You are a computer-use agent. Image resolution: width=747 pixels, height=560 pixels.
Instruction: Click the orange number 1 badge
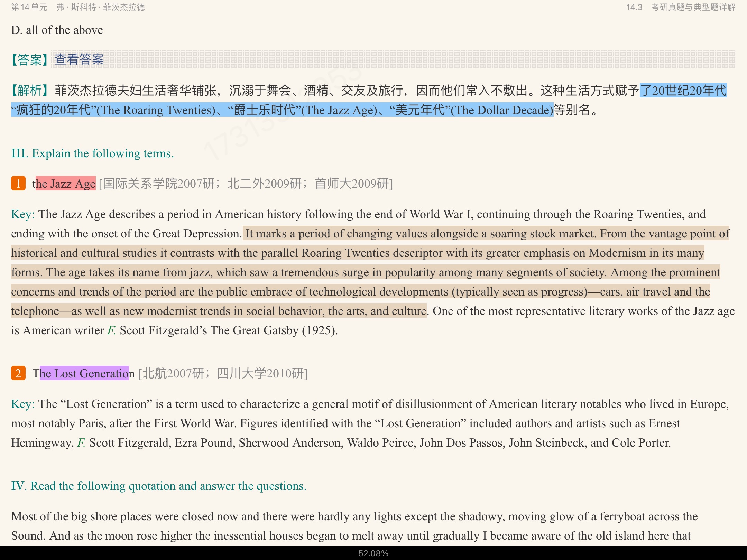(18, 183)
